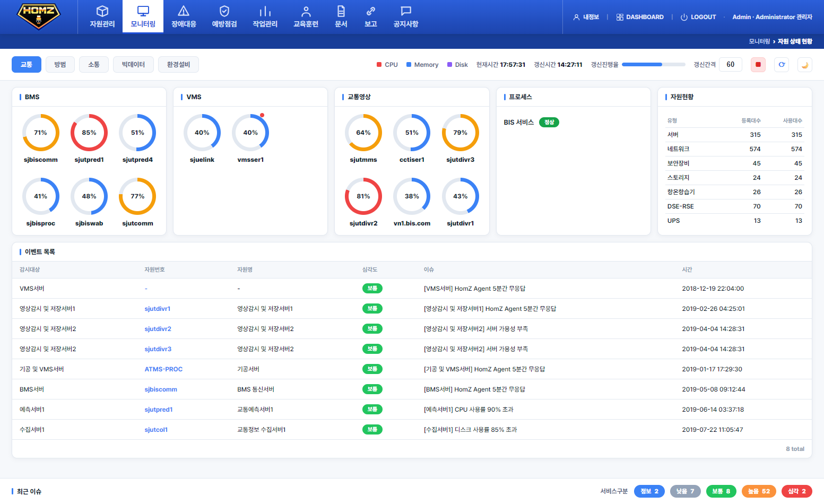This screenshot has height=504, width=824.
Task: Open the sjutdivr2 link in event list
Action: click(x=158, y=329)
